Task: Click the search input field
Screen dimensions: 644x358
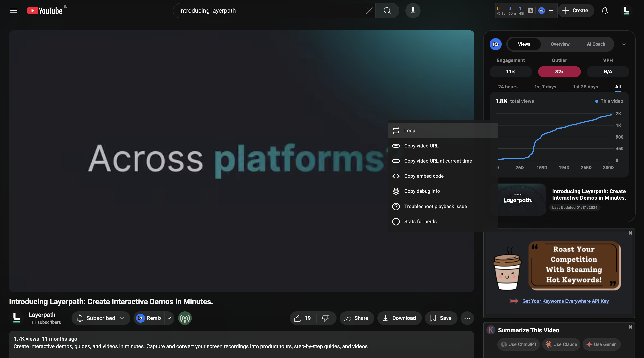Action: [x=270, y=11]
